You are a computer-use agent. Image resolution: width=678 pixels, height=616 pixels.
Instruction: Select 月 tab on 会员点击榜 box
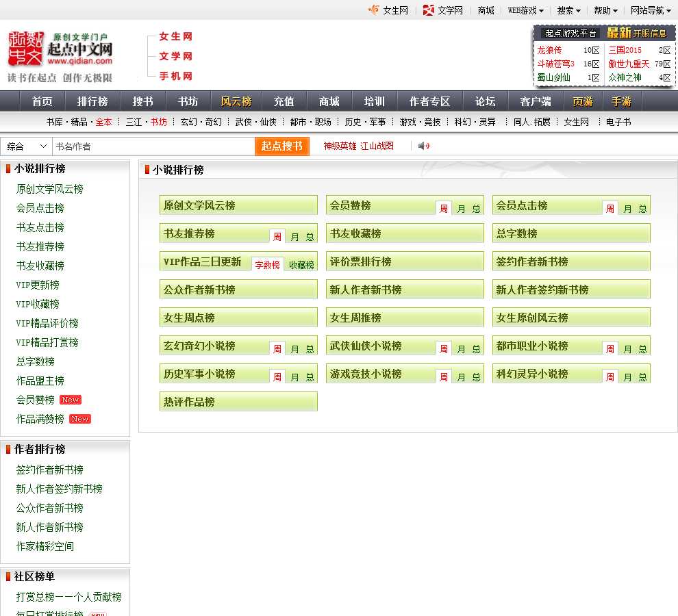[627, 209]
